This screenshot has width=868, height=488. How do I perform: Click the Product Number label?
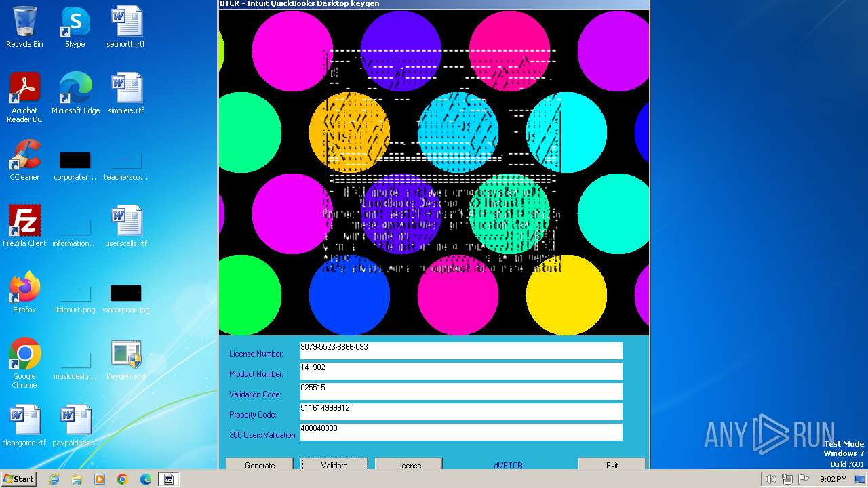[x=256, y=374]
